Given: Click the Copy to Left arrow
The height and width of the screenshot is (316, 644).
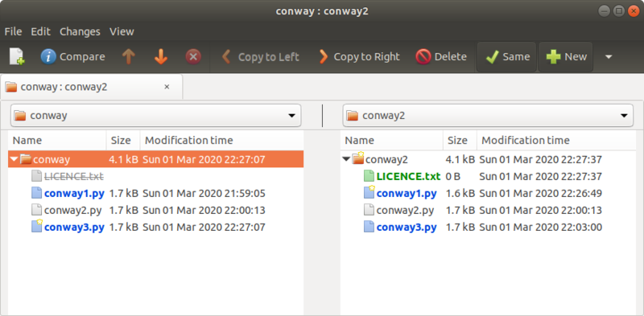Looking at the screenshot, I should click(225, 56).
